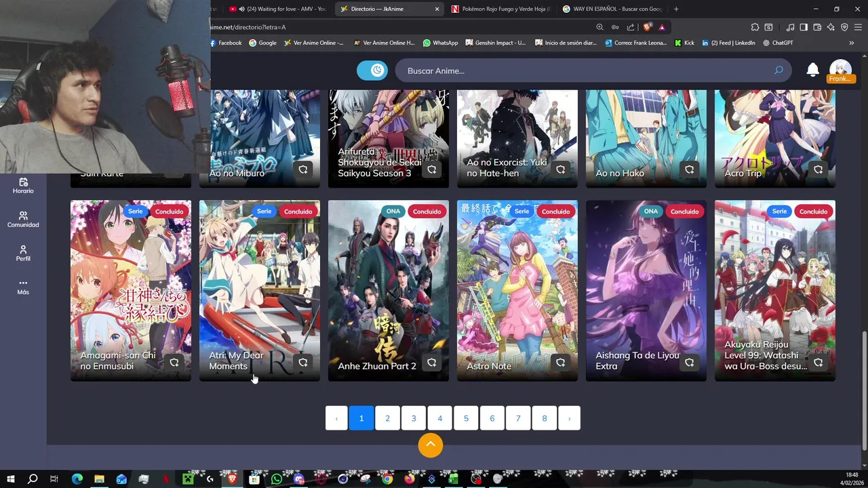This screenshot has height=488, width=868.
Task: Click the search magnifier icon in Buscar Anime
Action: (x=778, y=70)
